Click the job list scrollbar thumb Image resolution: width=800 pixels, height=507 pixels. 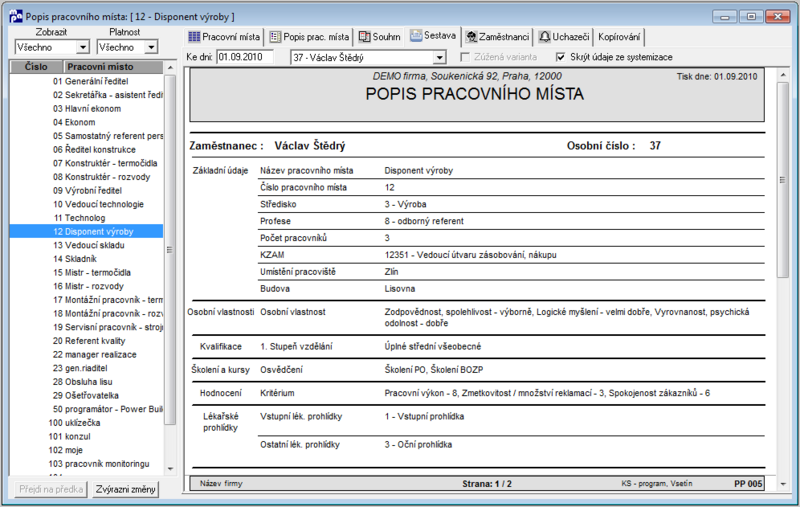coord(170,250)
